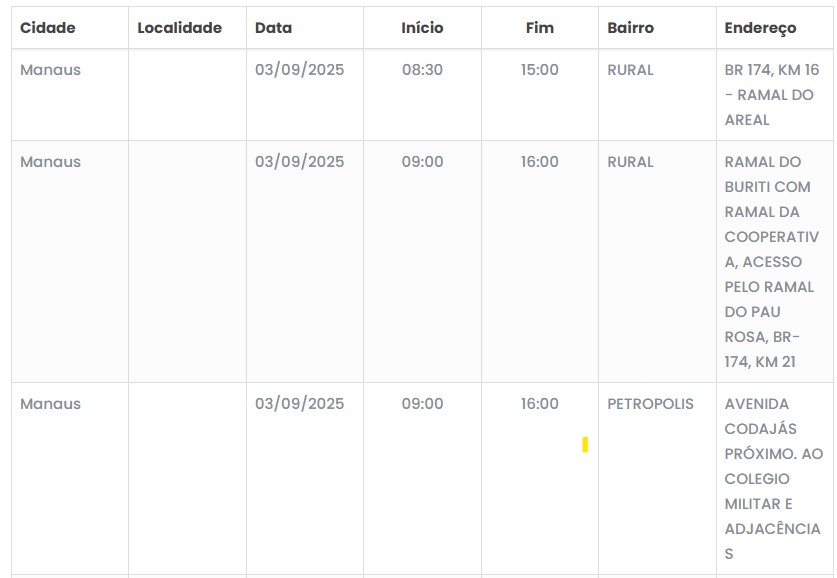Click the Início column header
This screenshot has height=578, width=837.
click(422, 28)
